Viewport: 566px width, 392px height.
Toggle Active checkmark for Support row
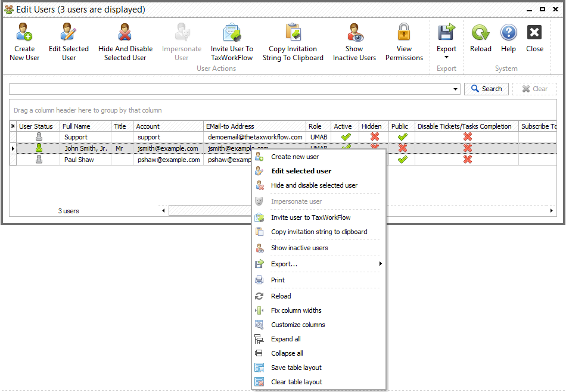coord(346,137)
